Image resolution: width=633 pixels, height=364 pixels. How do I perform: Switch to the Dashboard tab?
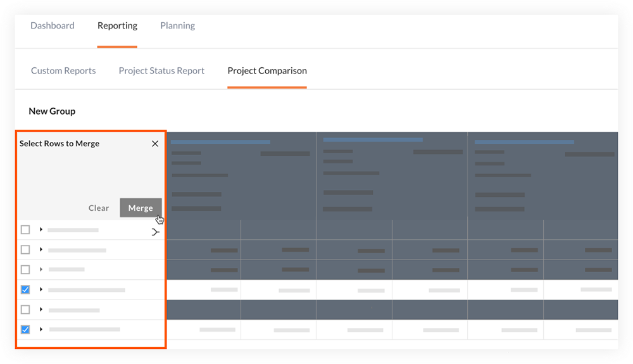click(53, 26)
